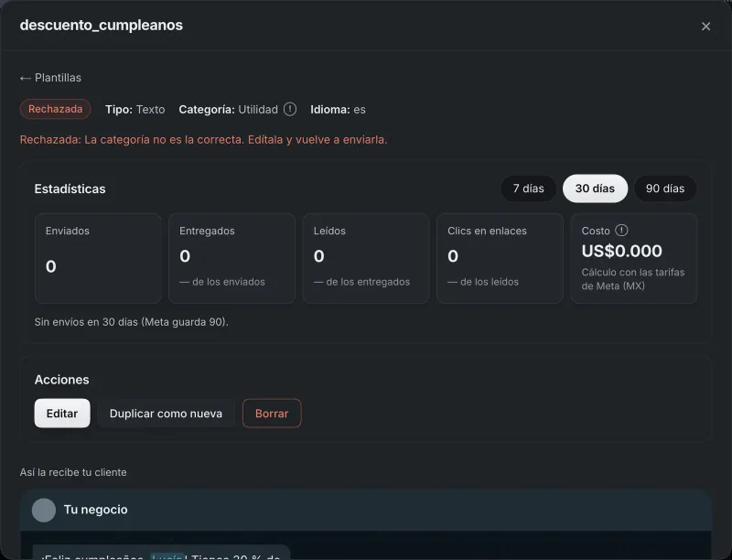Viewport: 732px width, 560px height.
Task: Select the Enviados statistics card
Action: point(98,258)
